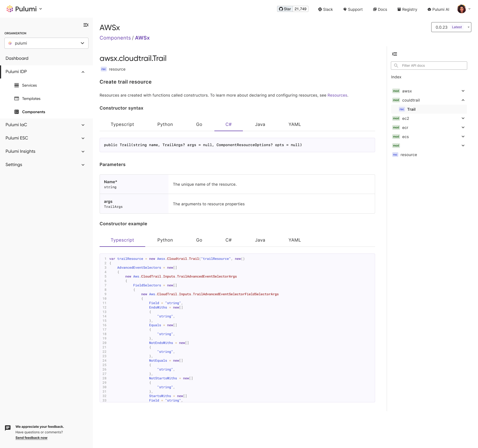Open the Slack community link

click(x=325, y=9)
